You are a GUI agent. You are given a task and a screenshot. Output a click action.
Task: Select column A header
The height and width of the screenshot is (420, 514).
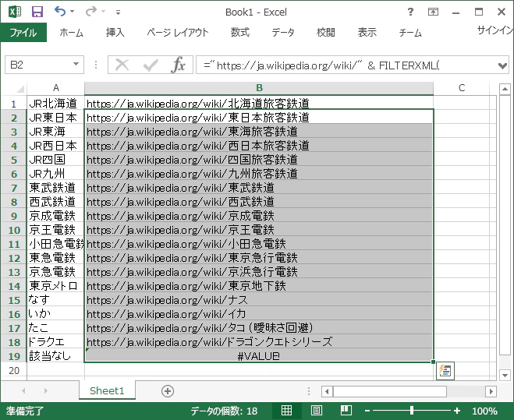[x=55, y=88]
